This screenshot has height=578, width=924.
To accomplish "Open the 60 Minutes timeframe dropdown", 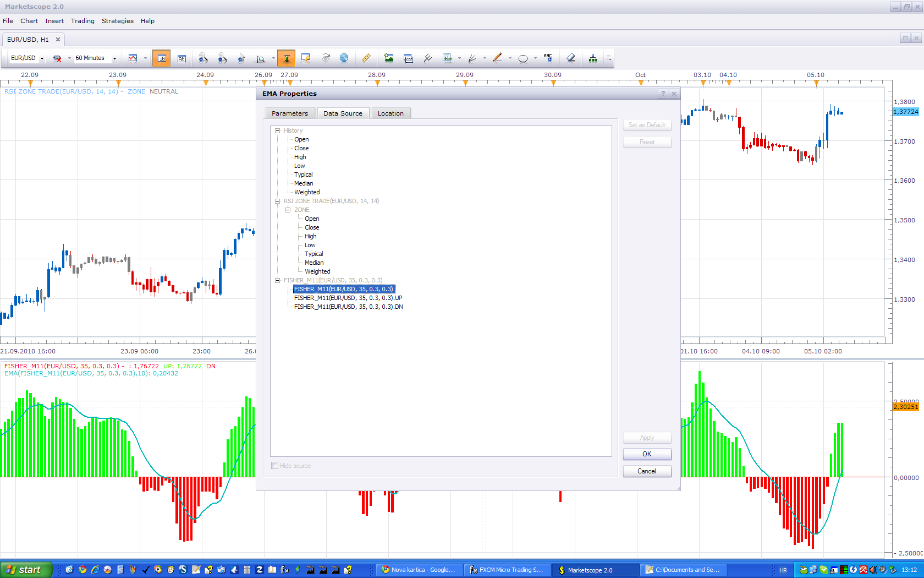I will [x=96, y=58].
